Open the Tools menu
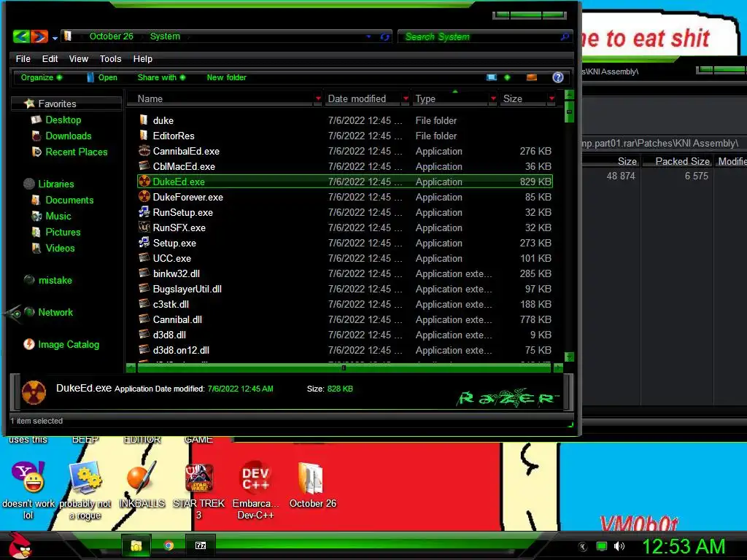 (111, 58)
